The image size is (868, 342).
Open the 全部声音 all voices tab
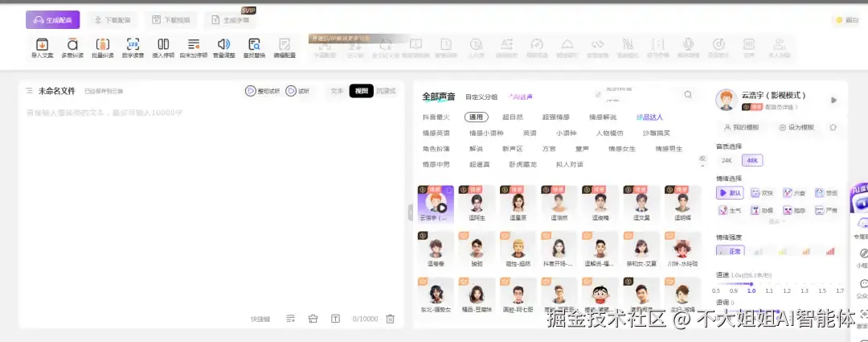[439, 96]
